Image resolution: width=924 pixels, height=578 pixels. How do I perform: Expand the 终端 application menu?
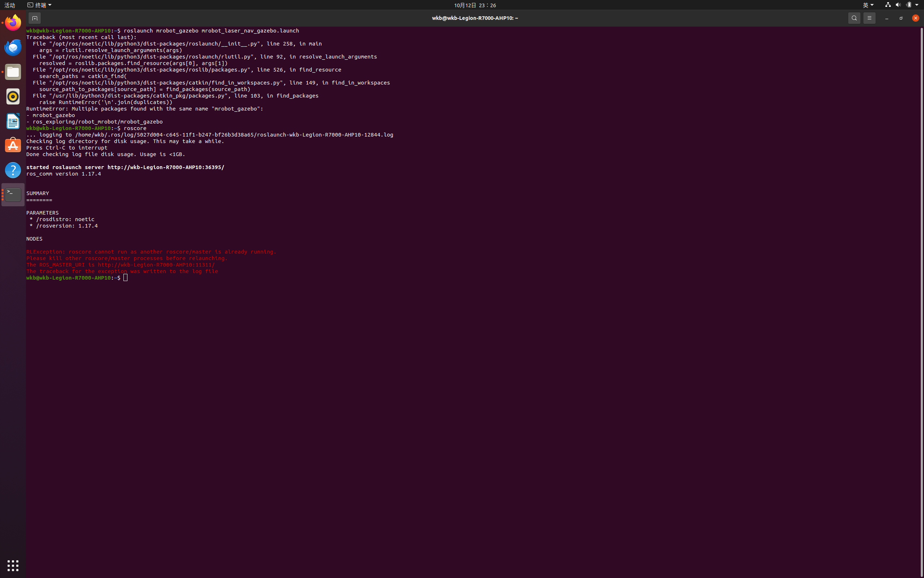point(39,5)
